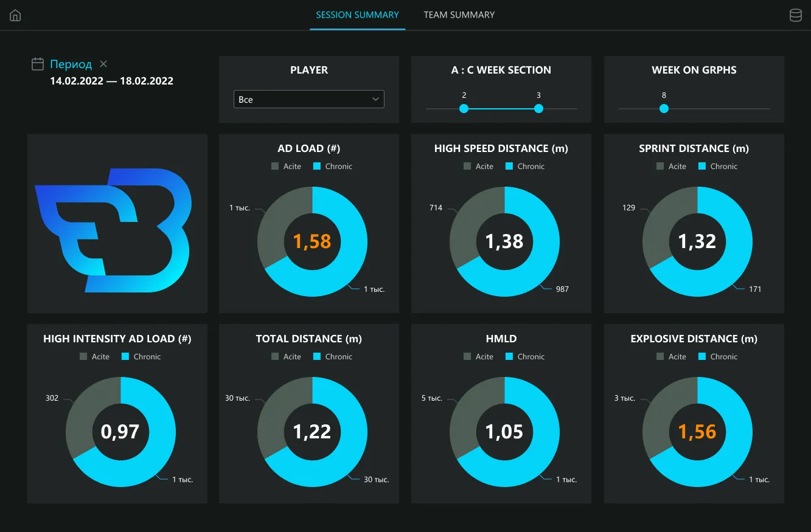Open the PLAYER dropdown showing Все

[308, 99]
